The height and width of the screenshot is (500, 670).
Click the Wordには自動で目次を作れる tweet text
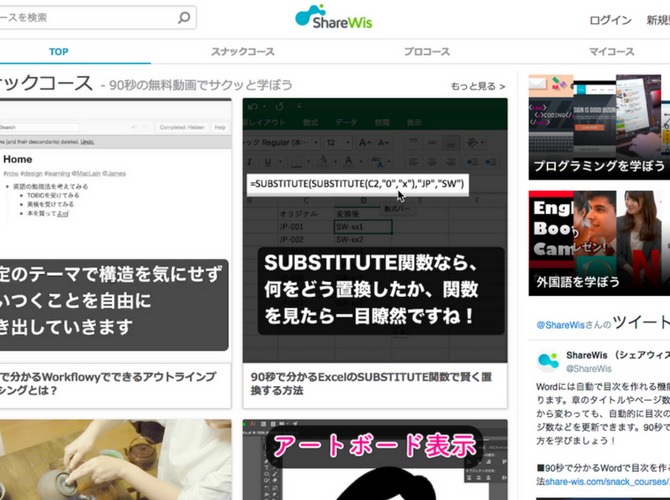[x=603, y=413]
